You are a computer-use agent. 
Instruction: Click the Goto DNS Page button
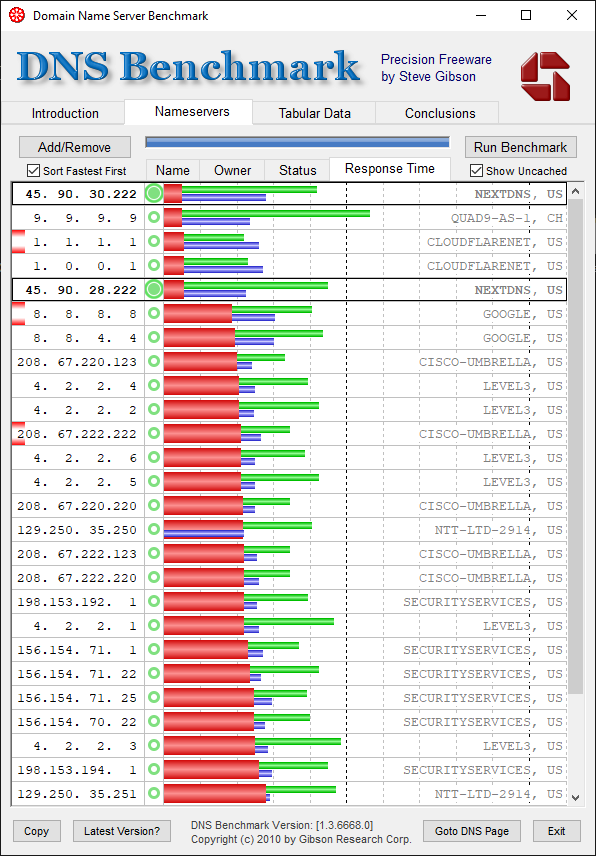pos(472,831)
